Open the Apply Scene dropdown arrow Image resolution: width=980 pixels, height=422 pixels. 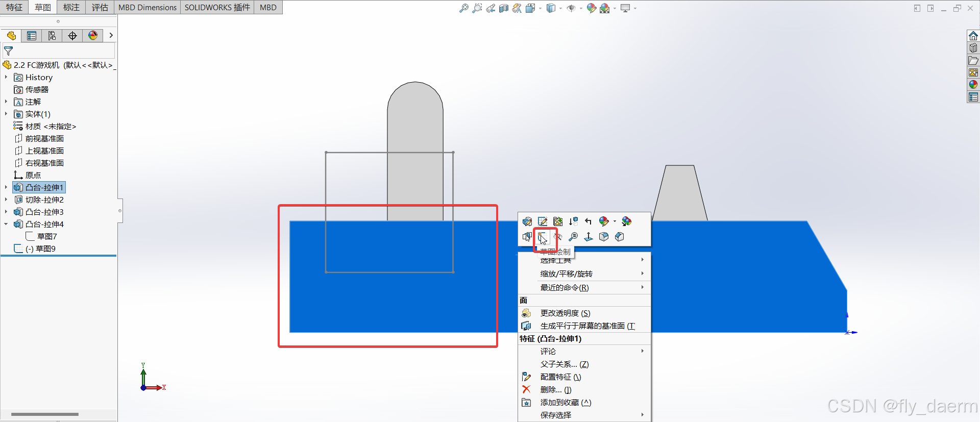pyautogui.click(x=615, y=8)
